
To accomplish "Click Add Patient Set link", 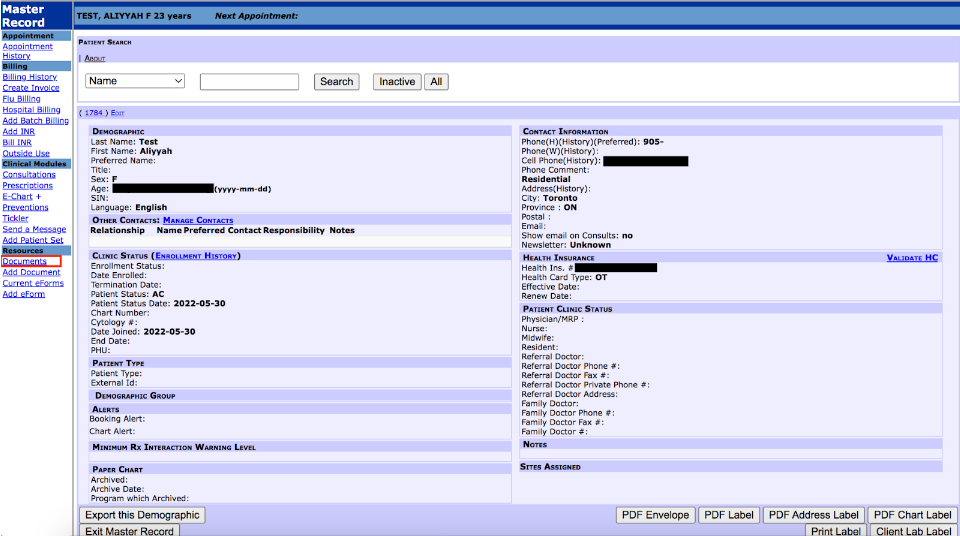I will click(x=32, y=240).
